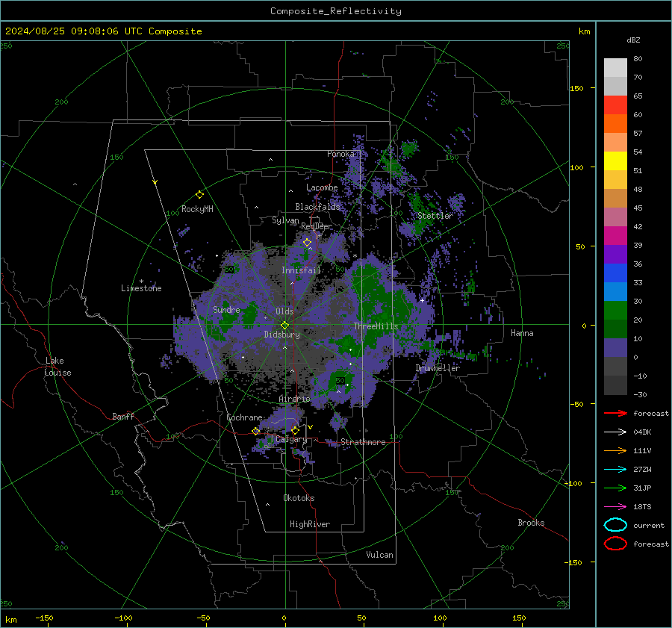
Task: Click the white 04DK arrow in legend
Action: coord(615,432)
